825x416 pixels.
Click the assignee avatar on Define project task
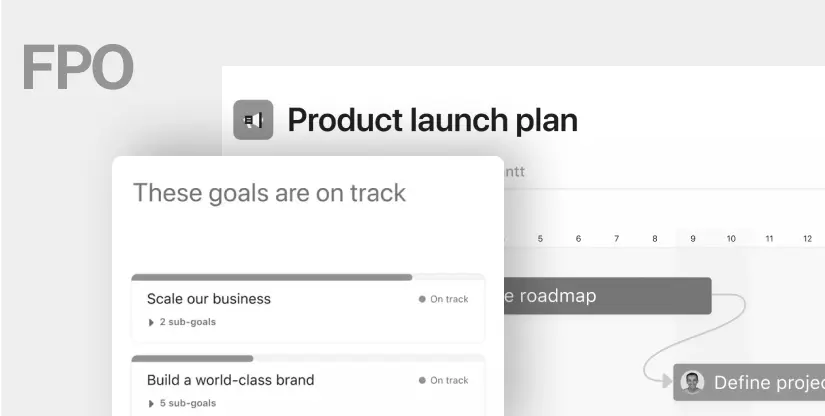click(x=692, y=382)
